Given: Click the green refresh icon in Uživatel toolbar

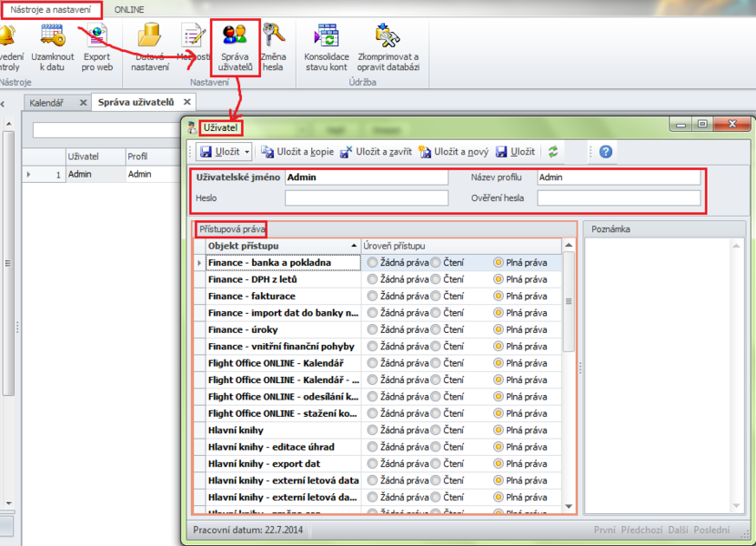Looking at the screenshot, I should (x=553, y=152).
